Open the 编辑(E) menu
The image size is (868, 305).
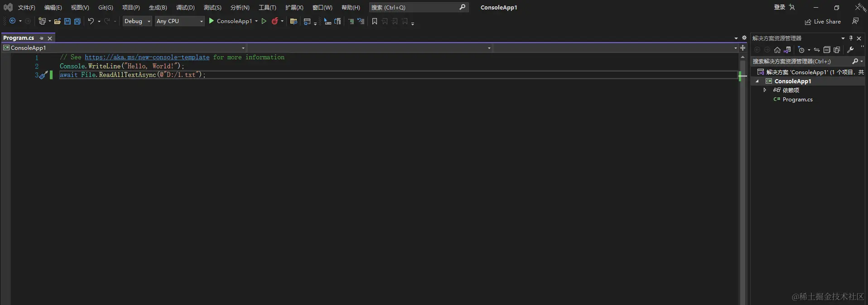[x=53, y=7]
